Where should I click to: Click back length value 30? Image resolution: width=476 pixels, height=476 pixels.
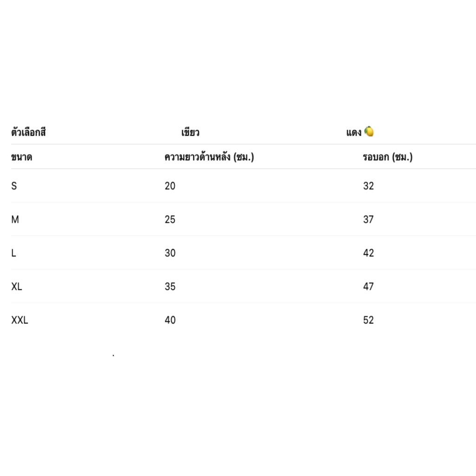(x=170, y=253)
